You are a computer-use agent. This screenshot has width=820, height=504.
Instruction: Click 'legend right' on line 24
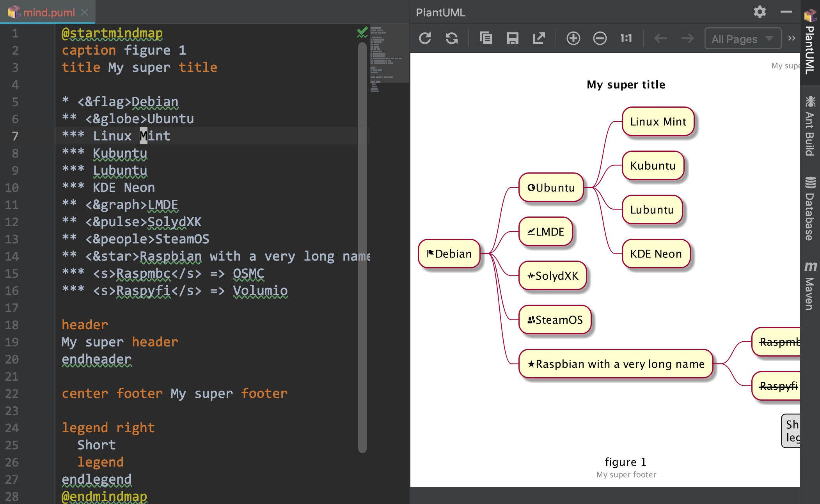click(x=108, y=428)
